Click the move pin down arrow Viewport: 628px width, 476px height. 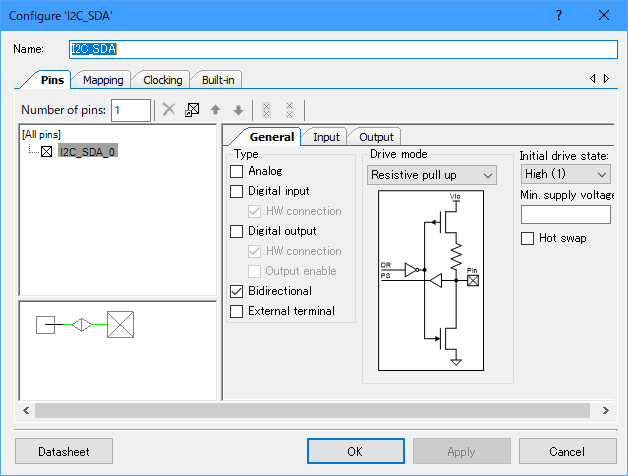(x=237, y=110)
